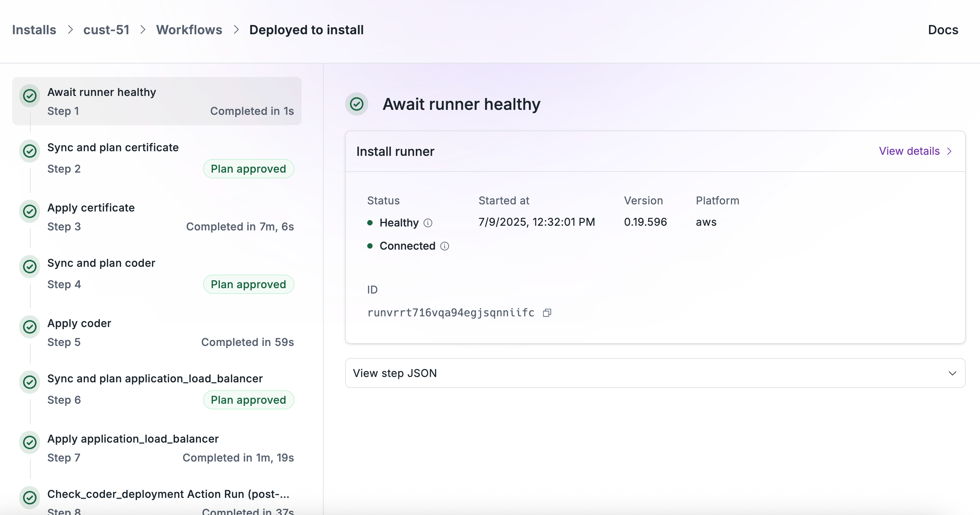Screen dimensions: 980x515
Task: Click the breadcrumb arrow after Installs
Action: [x=70, y=30]
